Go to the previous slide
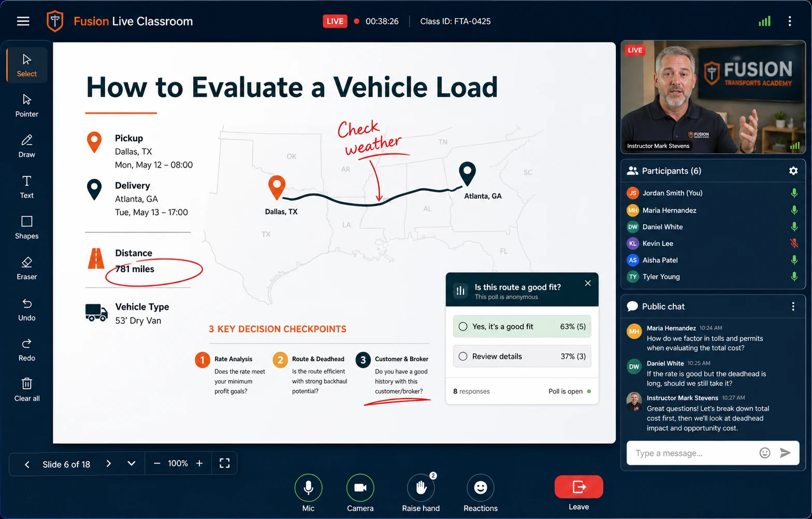Screen dimensions: 812x519 [27, 464]
